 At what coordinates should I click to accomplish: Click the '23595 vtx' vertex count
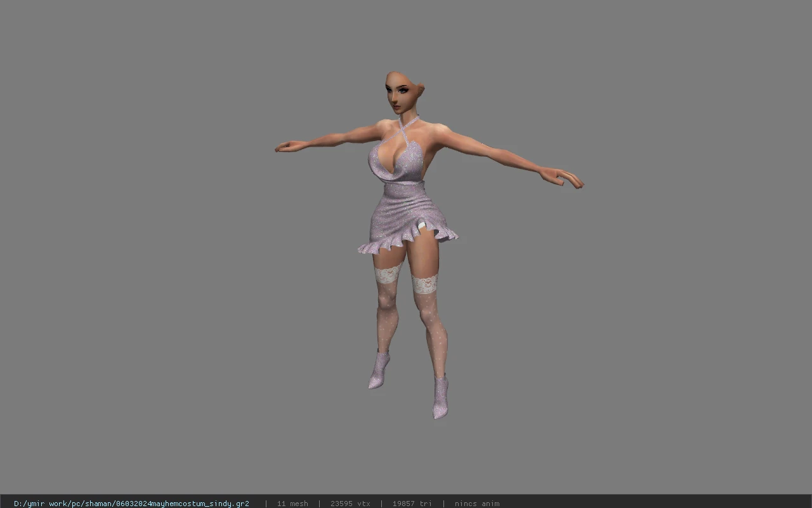[x=350, y=504]
